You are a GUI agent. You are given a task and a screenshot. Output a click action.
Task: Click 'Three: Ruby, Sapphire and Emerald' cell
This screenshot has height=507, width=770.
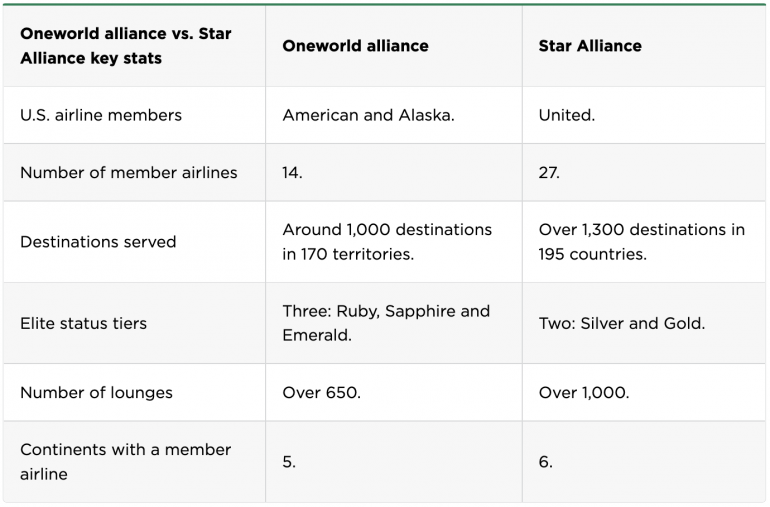[x=386, y=323]
